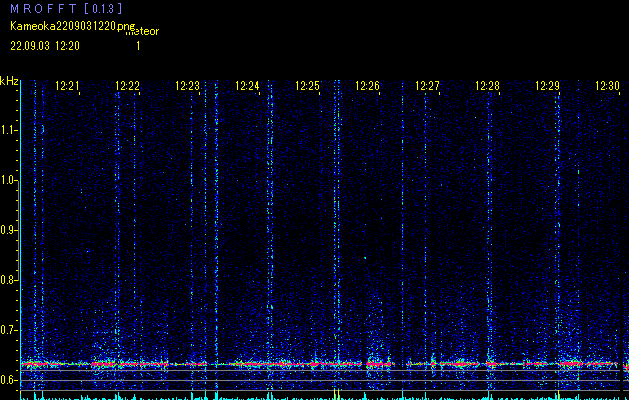629x400 pixels.
Task: Select the 12:25 time marker
Action: point(307,86)
